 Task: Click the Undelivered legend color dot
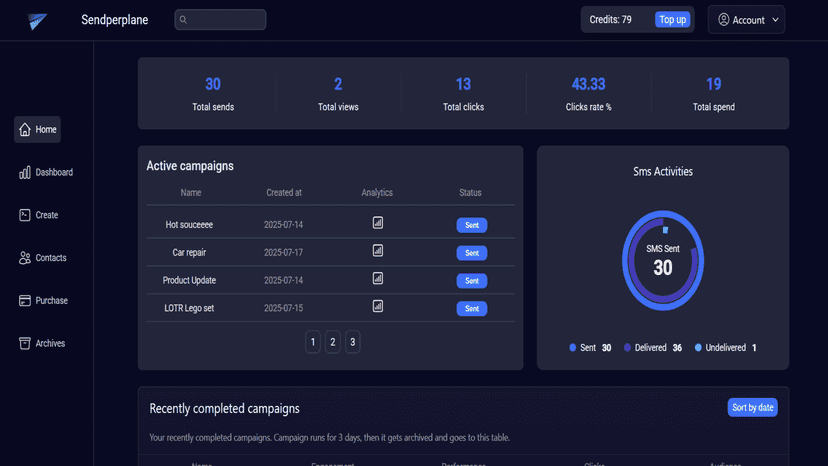(698, 348)
